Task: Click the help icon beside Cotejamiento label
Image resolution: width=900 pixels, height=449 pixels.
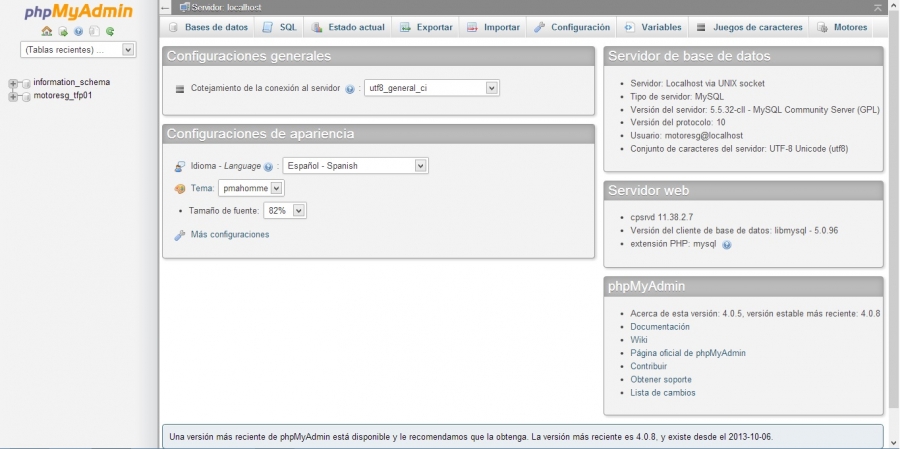Action: [350, 89]
